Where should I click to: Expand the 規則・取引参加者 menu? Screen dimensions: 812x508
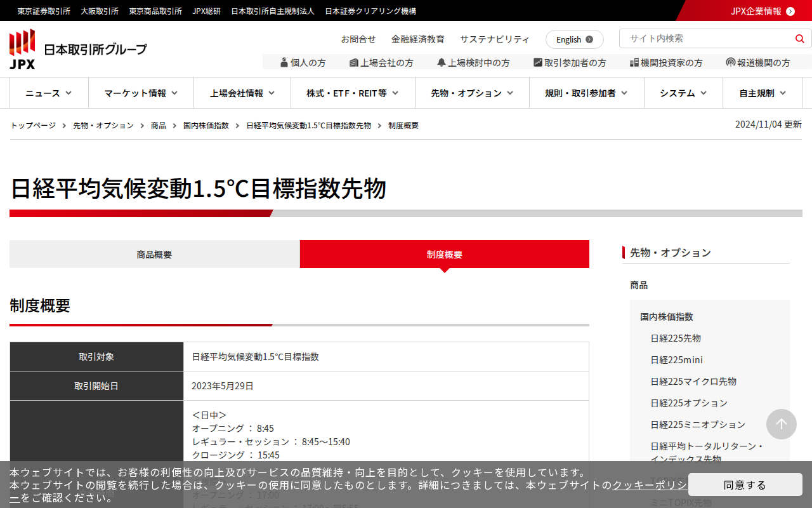[x=587, y=93]
